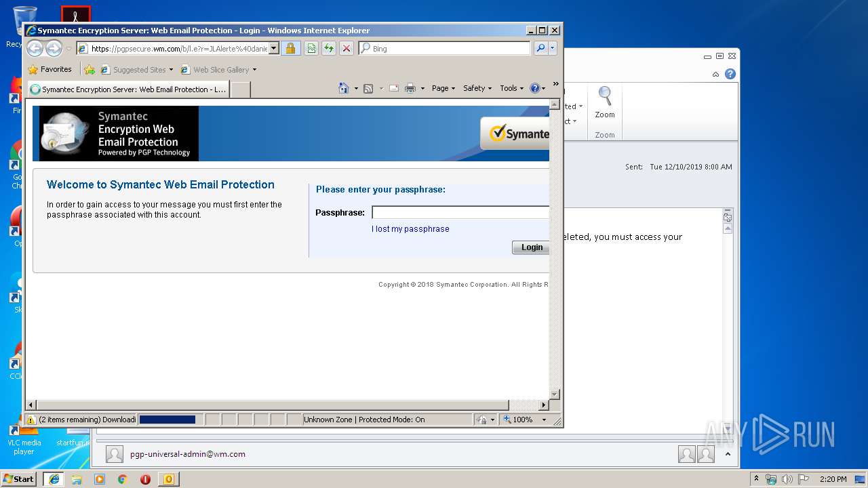Click the Login button

531,247
